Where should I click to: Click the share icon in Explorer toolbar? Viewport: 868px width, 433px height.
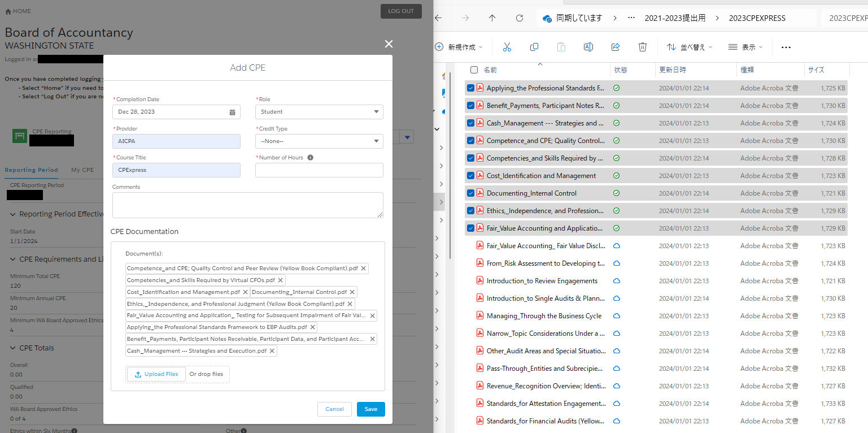click(616, 47)
